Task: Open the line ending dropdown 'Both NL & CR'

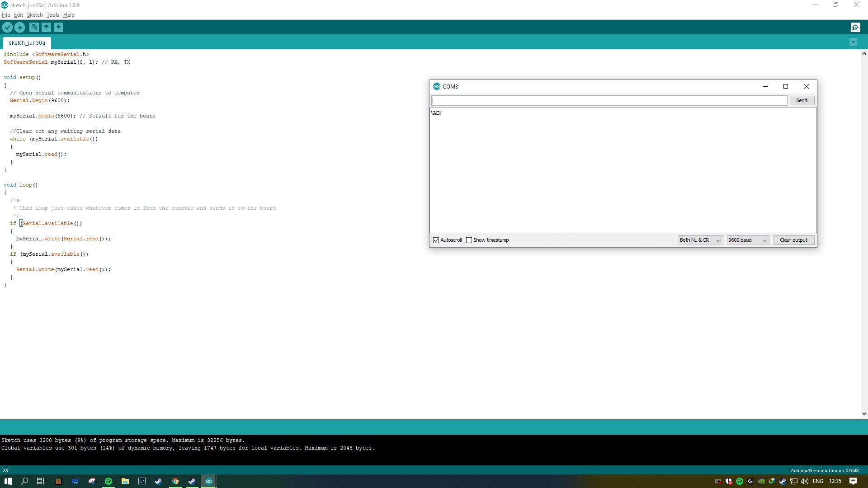Action: point(700,240)
